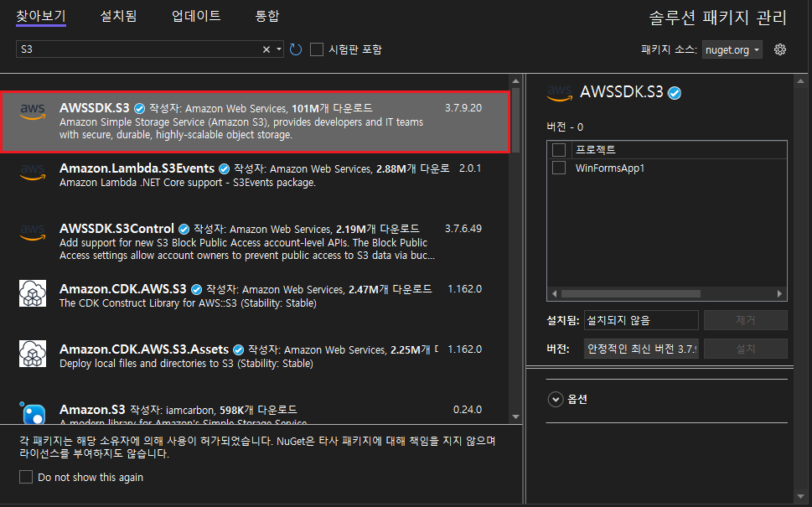Click the verified badge next to Amazon.Lambda.S3Events
The height and width of the screenshot is (507, 812).
[225, 168]
